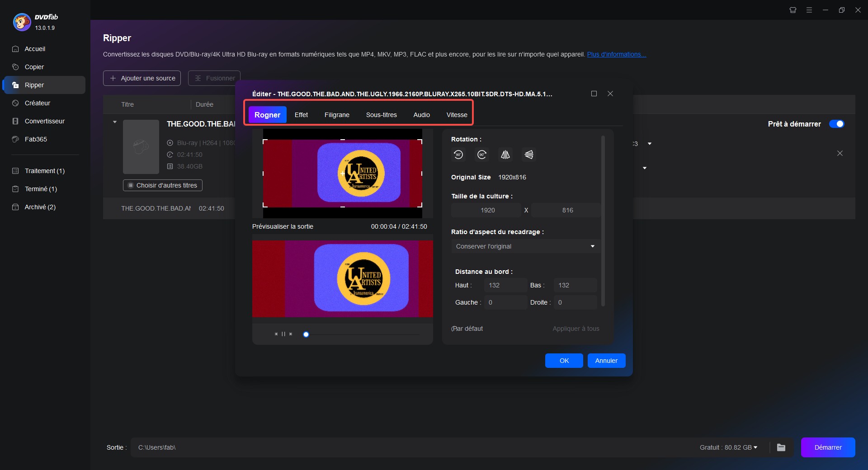Image resolution: width=868 pixels, height=470 pixels.
Task: Open the lower dropdown arrow right of dialog
Action: pyautogui.click(x=645, y=168)
